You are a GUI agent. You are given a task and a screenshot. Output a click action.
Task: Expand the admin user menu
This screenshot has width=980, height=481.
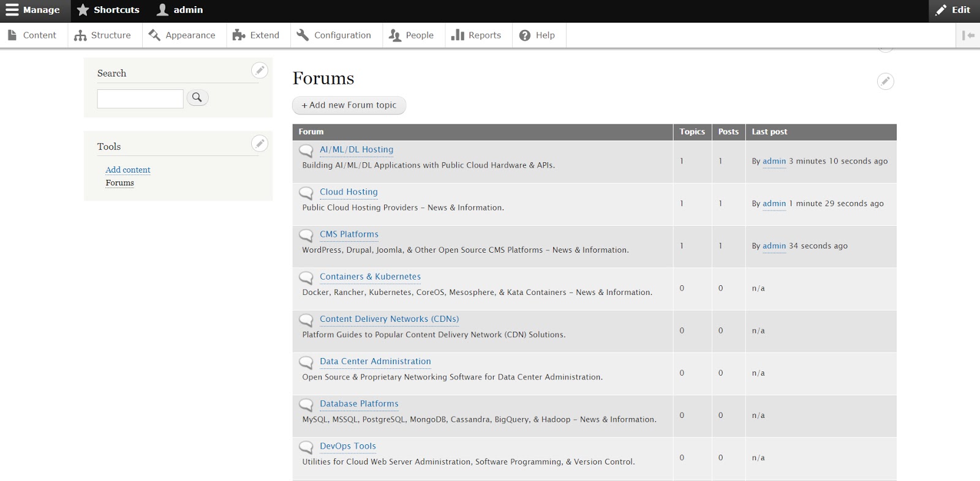pos(180,10)
